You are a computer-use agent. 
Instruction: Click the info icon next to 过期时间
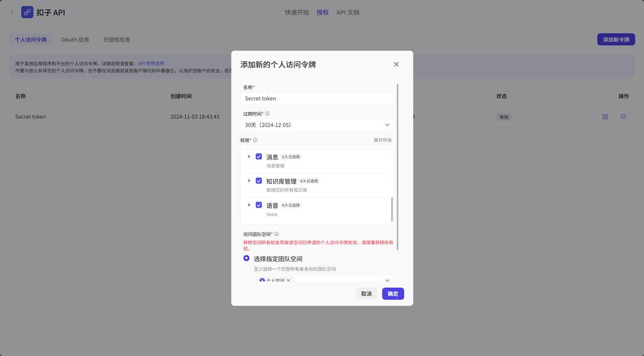(x=267, y=114)
